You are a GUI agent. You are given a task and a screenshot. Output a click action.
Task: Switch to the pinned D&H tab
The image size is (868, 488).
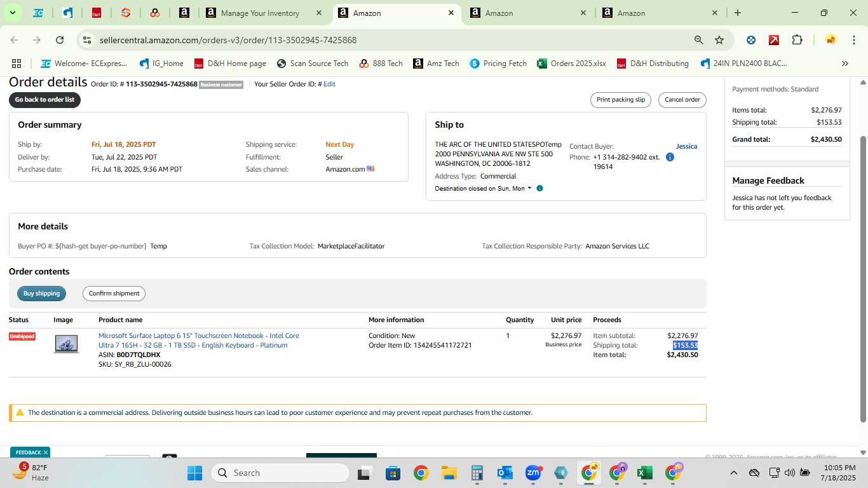click(x=97, y=13)
